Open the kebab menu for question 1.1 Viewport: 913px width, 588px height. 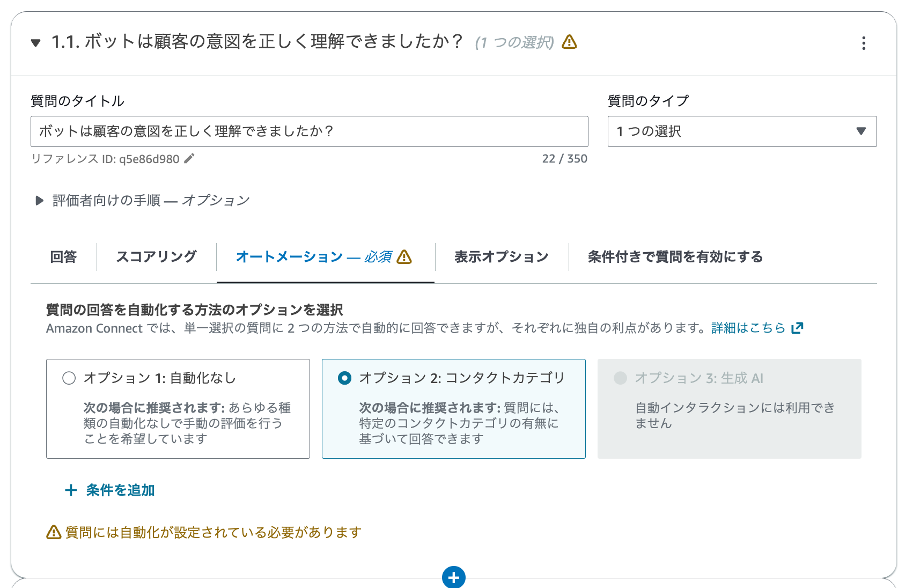tap(864, 43)
